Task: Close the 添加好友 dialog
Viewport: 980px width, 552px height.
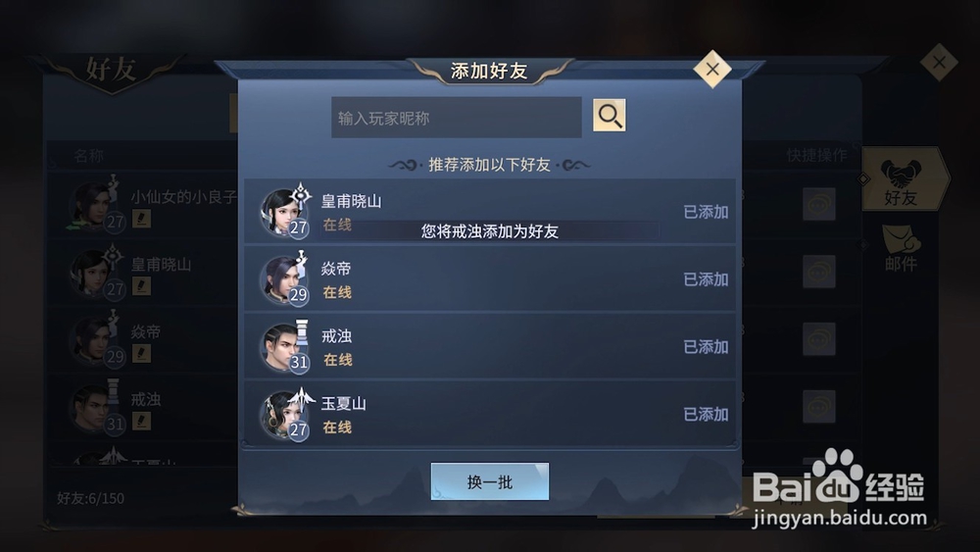Action: [711, 69]
